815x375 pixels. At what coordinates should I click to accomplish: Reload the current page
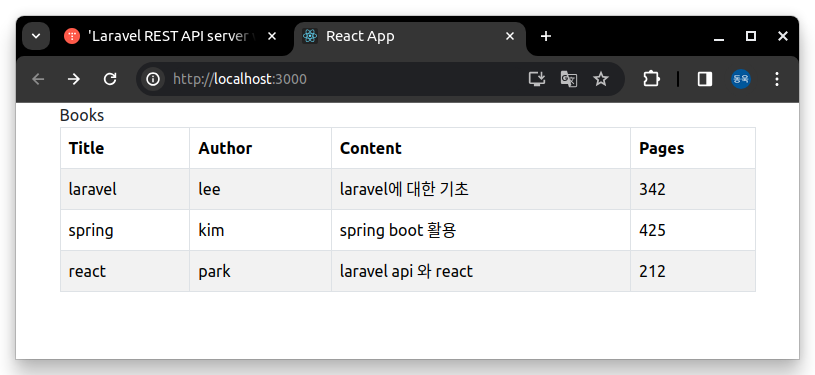point(110,79)
